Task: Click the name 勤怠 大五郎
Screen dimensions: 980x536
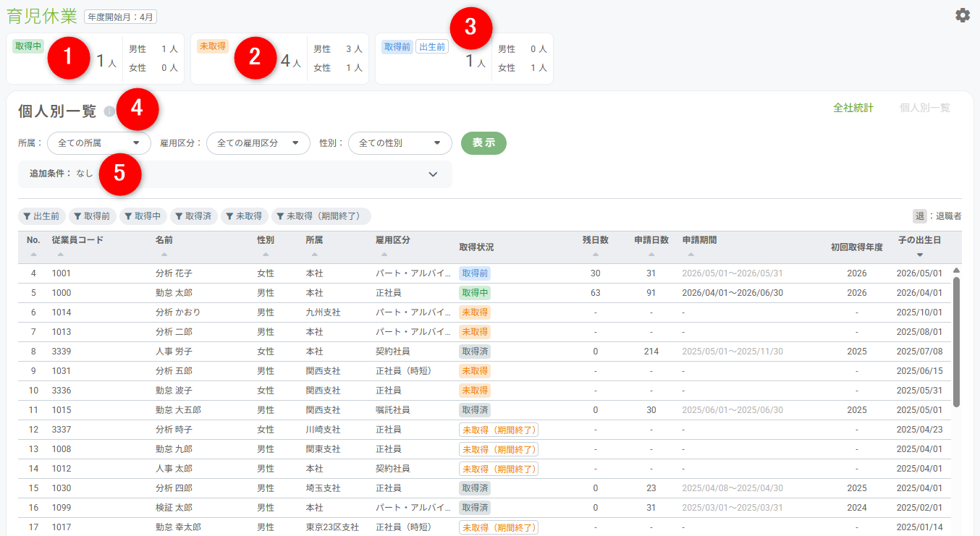Action: point(178,410)
